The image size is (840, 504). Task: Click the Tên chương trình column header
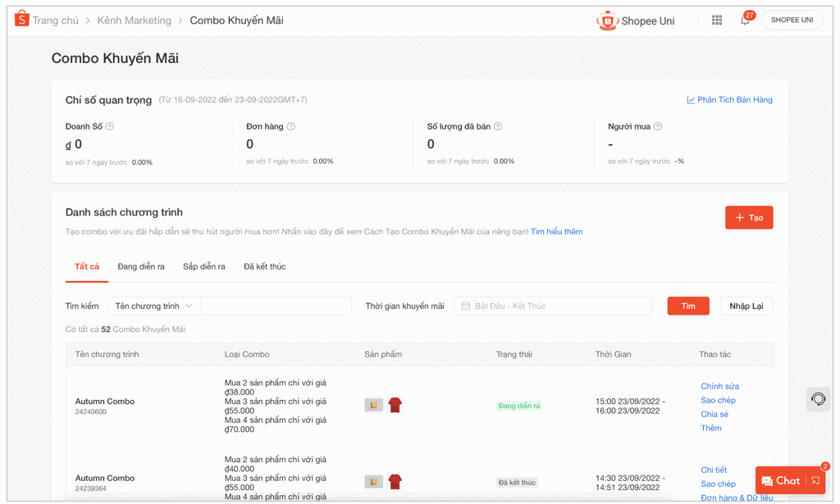(x=107, y=354)
